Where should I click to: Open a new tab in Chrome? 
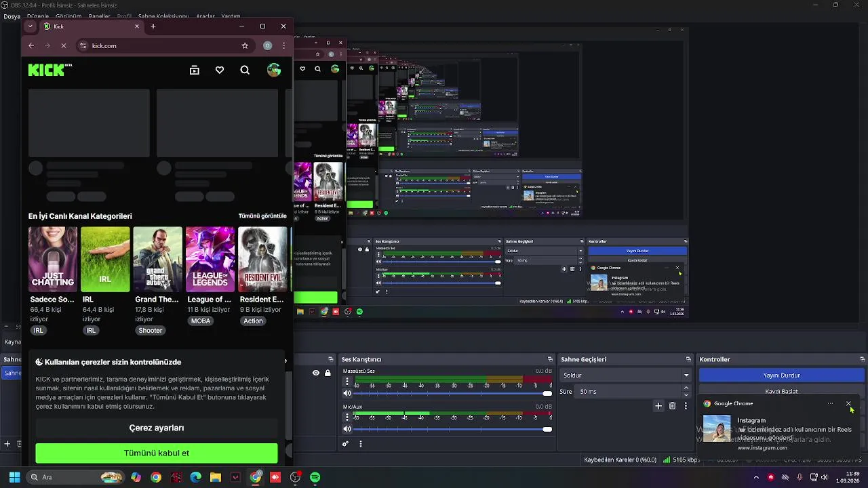153,26
